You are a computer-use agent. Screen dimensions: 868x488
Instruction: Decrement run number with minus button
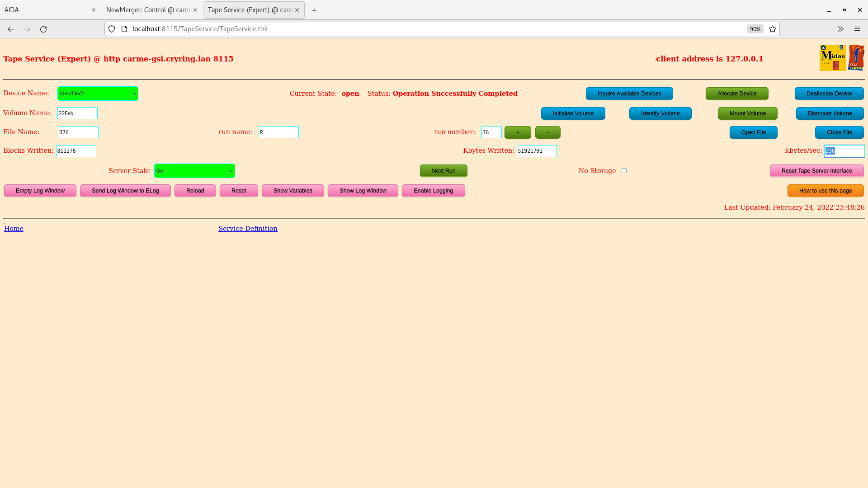pyautogui.click(x=547, y=132)
